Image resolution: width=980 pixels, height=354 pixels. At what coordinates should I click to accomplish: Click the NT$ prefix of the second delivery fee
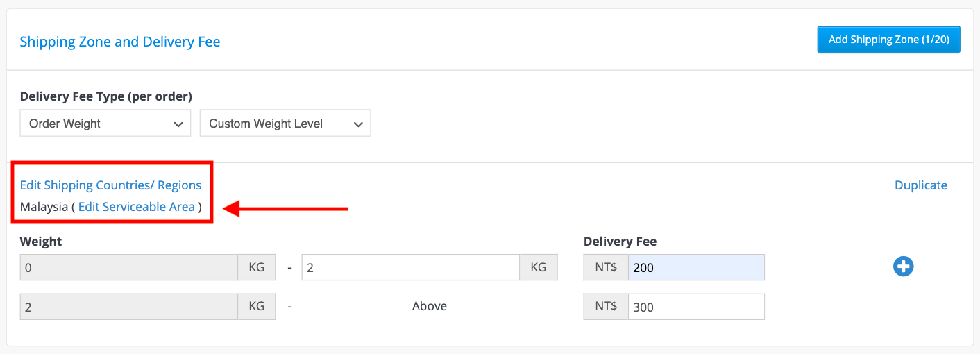pyautogui.click(x=606, y=307)
